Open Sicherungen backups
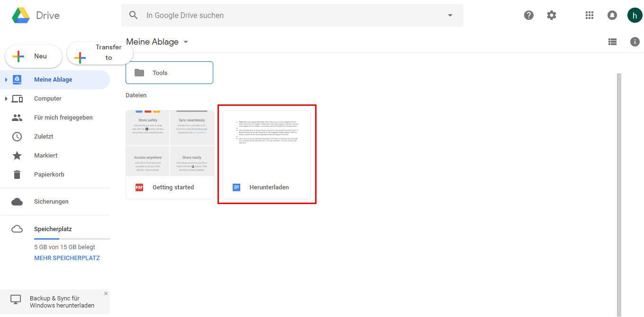644x317 pixels. pyautogui.click(x=51, y=202)
